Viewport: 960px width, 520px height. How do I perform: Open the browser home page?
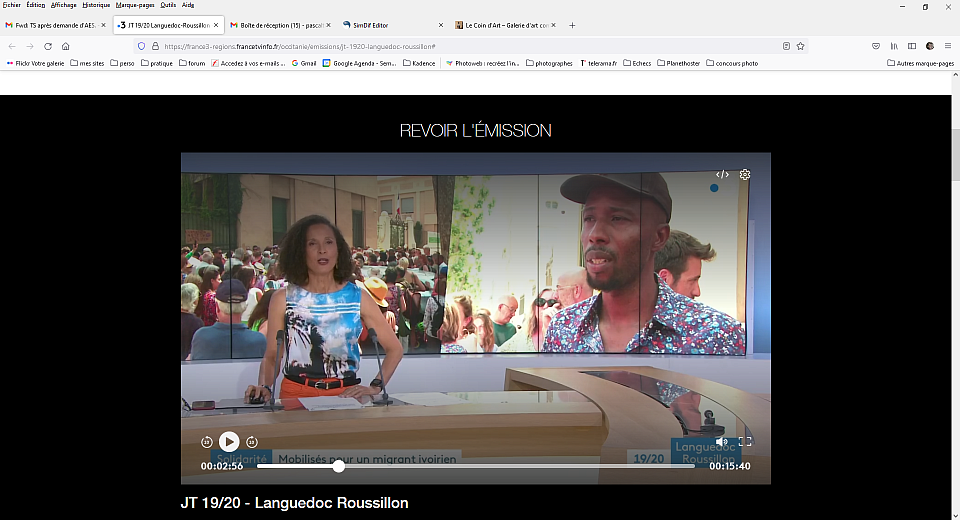tap(66, 46)
